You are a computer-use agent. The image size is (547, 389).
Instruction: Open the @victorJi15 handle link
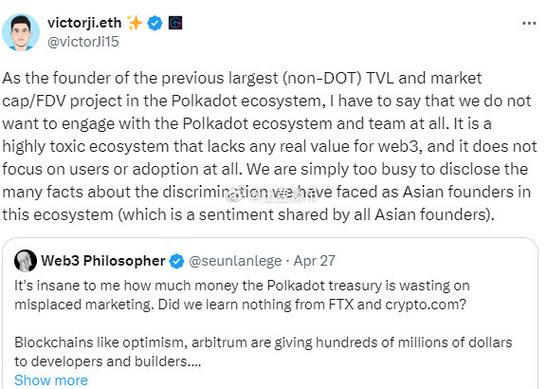pyautogui.click(x=83, y=42)
